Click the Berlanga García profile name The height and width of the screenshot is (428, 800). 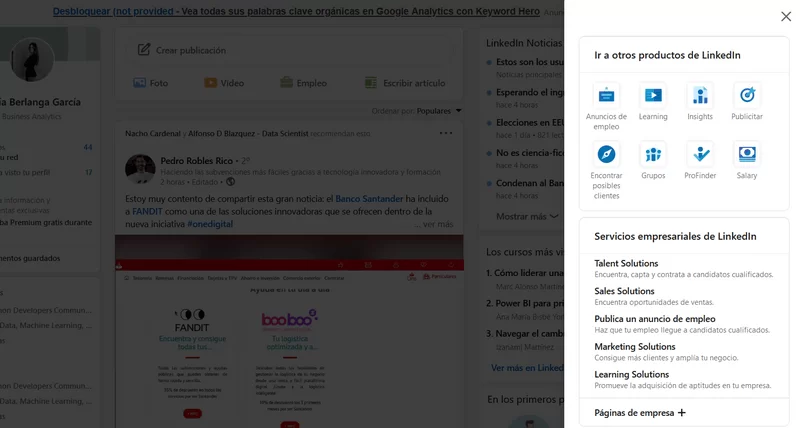pyautogui.click(x=40, y=102)
